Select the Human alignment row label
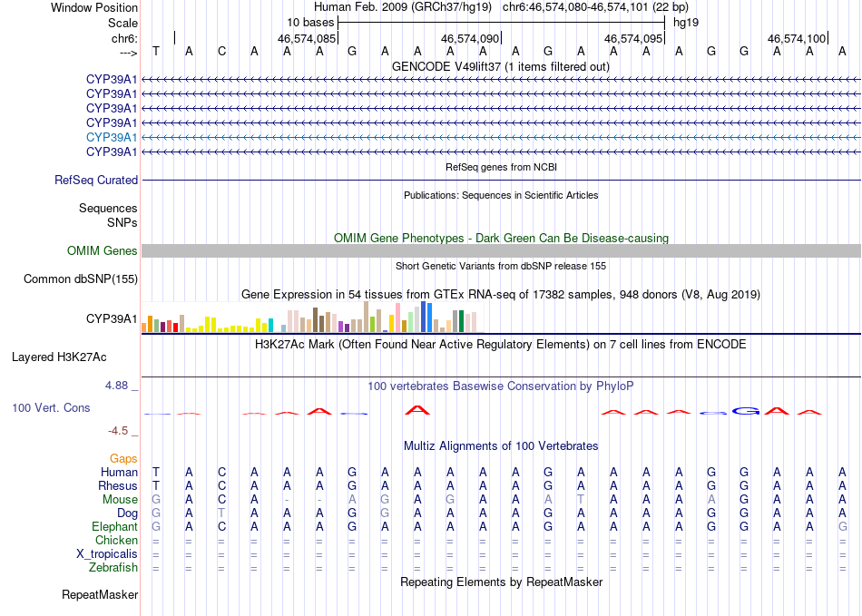862x616 pixels. (119, 472)
